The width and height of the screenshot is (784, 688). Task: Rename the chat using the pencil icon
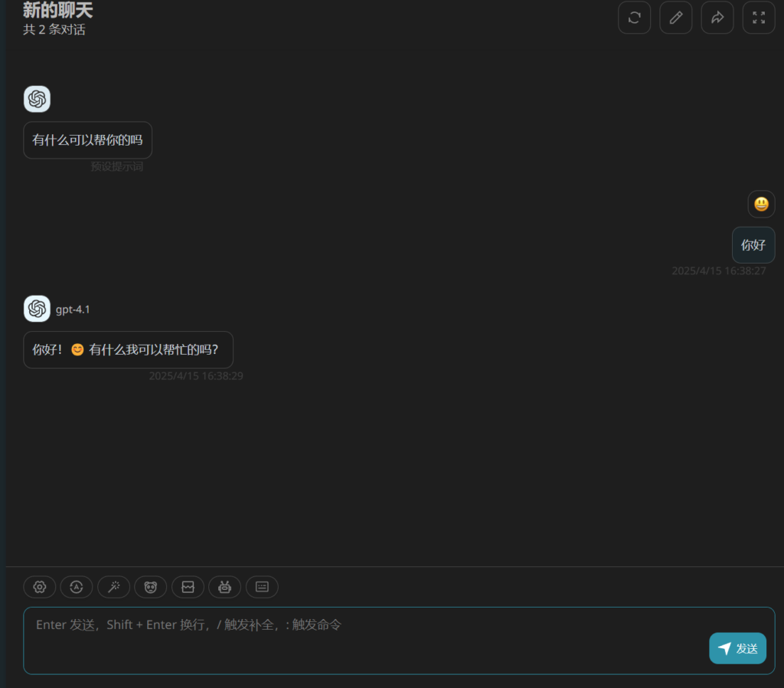pyautogui.click(x=675, y=17)
